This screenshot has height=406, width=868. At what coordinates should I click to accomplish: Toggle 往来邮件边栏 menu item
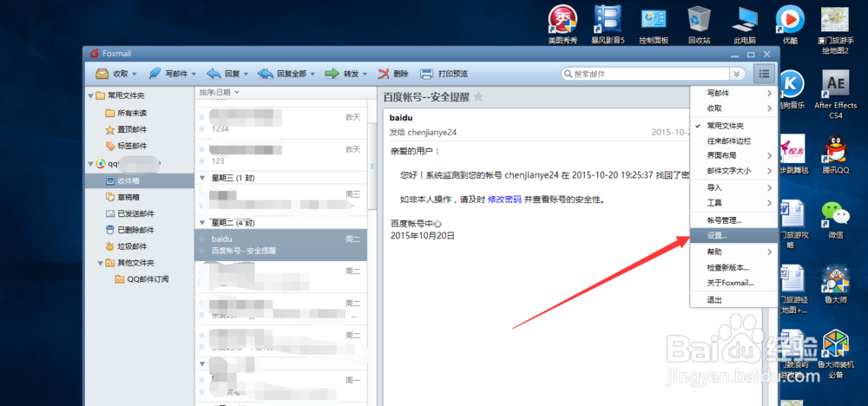click(733, 141)
